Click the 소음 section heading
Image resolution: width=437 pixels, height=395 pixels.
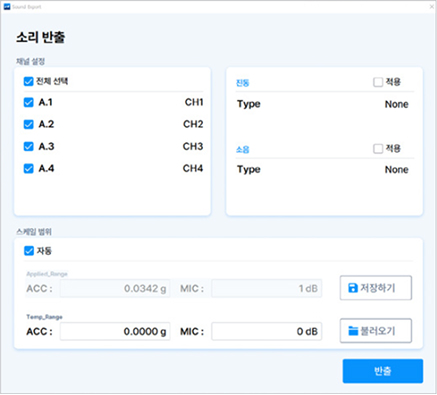tap(243, 149)
